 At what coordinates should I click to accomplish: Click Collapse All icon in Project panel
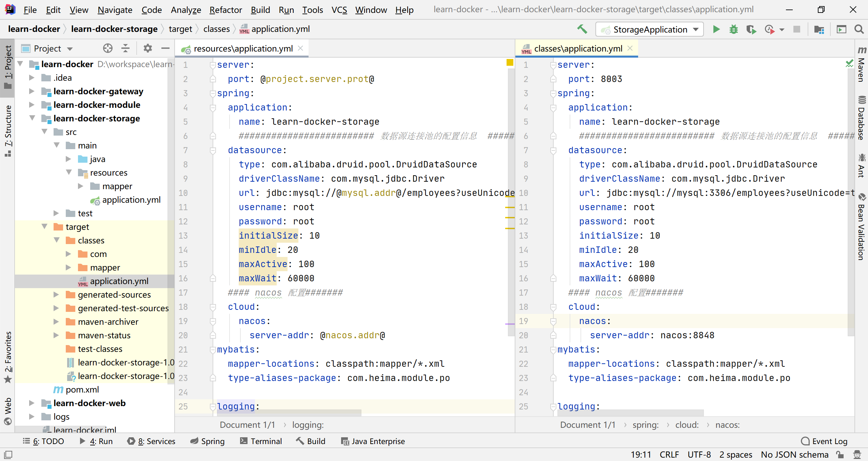click(x=125, y=48)
